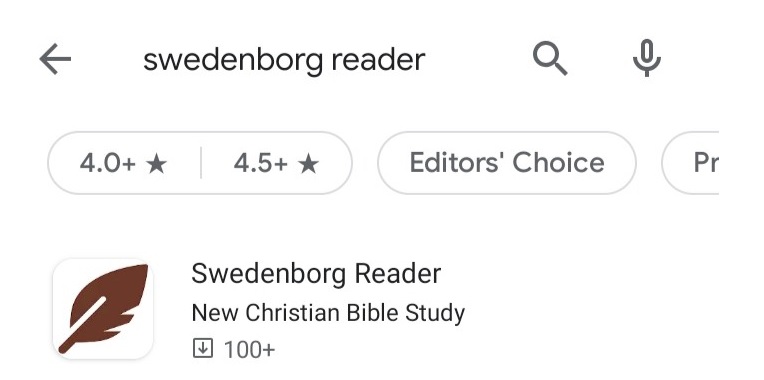Viewport: 764px width, 380px height.
Task: Go back using the left arrow
Action: tap(55, 59)
